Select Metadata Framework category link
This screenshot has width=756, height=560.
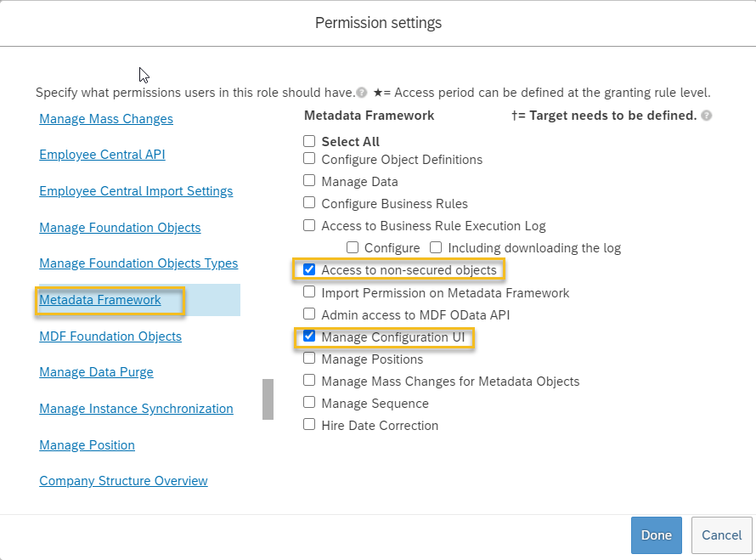100,299
